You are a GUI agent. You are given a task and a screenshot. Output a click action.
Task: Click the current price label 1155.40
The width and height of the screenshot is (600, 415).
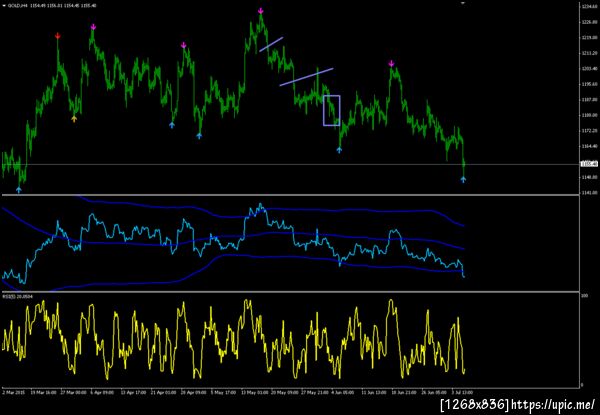[589, 164]
